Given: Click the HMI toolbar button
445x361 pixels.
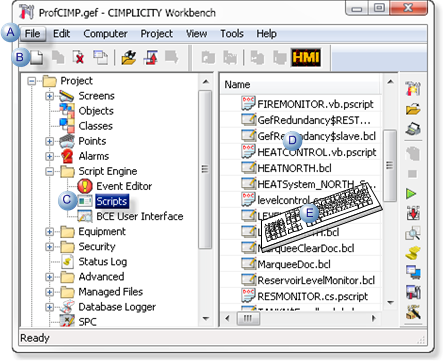Looking at the screenshot, I should [306, 57].
